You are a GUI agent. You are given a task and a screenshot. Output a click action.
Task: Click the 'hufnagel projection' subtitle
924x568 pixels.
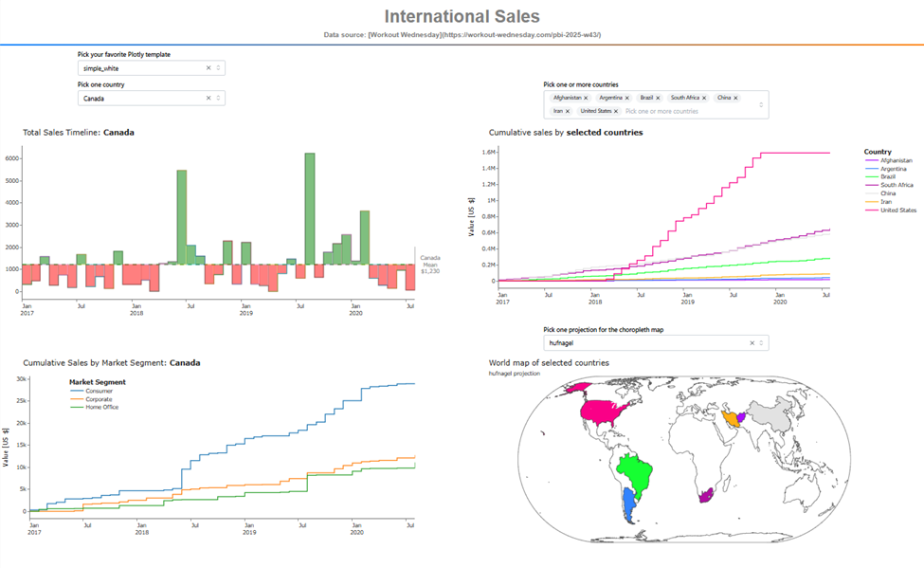514,374
